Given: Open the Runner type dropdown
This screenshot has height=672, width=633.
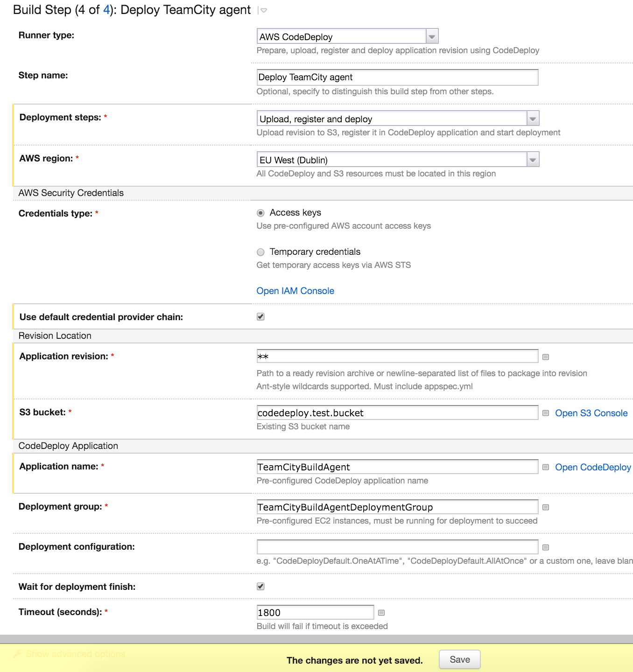Looking at the screenshot, I should [347, 36].
